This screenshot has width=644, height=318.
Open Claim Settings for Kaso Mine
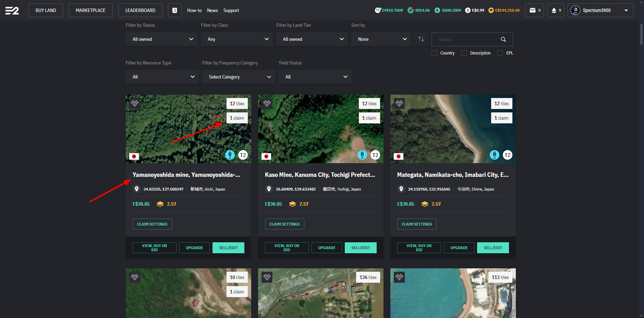pos(284,224)
